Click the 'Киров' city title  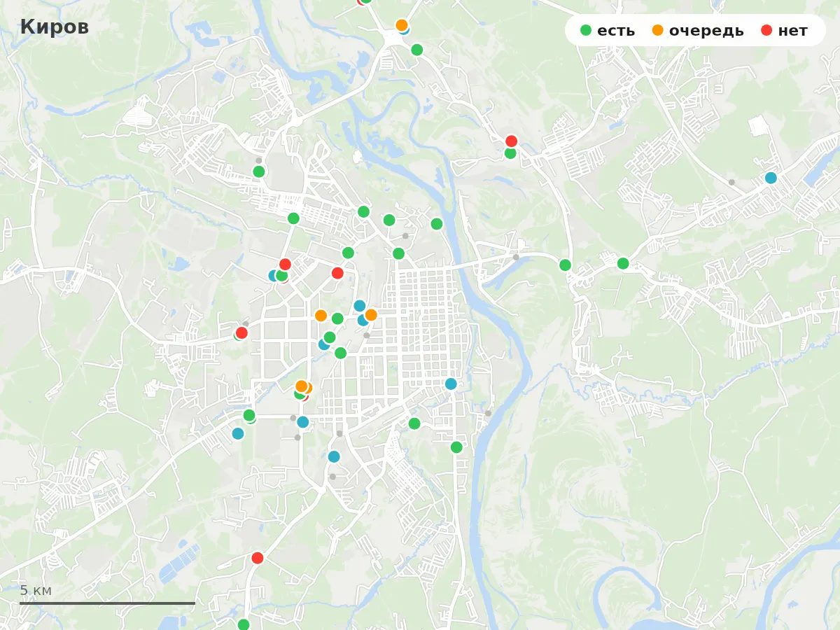click(x=55, y=27)
